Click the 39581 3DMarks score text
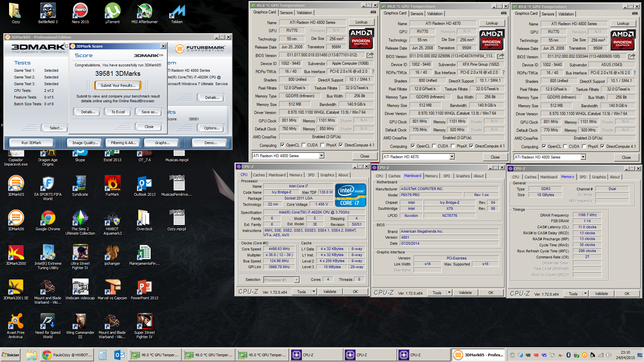644x362 pixels. 118,73
